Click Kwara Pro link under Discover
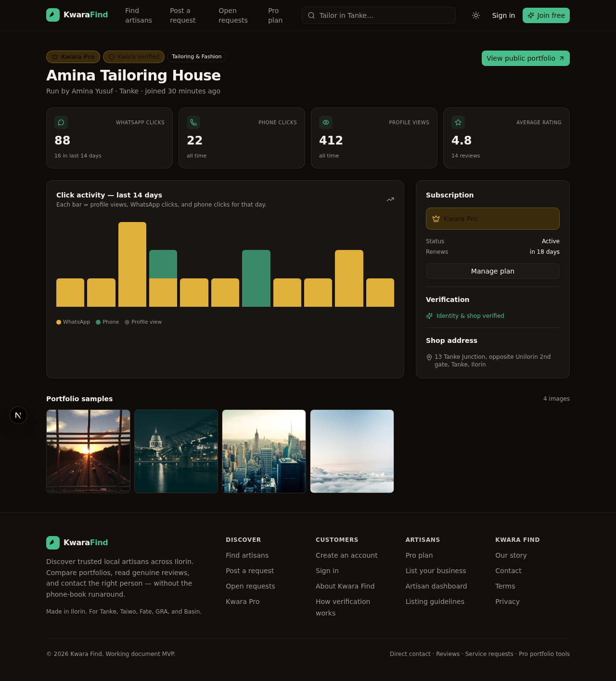The width and height of the screenshot is (616, 681). click(x=243, y=602)
